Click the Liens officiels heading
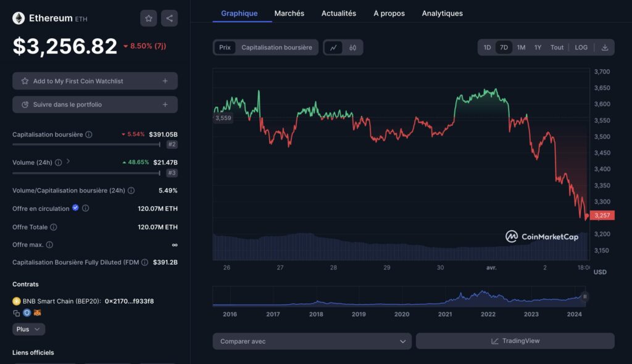This screenshot has height=364, width=632. click(33, 353)
